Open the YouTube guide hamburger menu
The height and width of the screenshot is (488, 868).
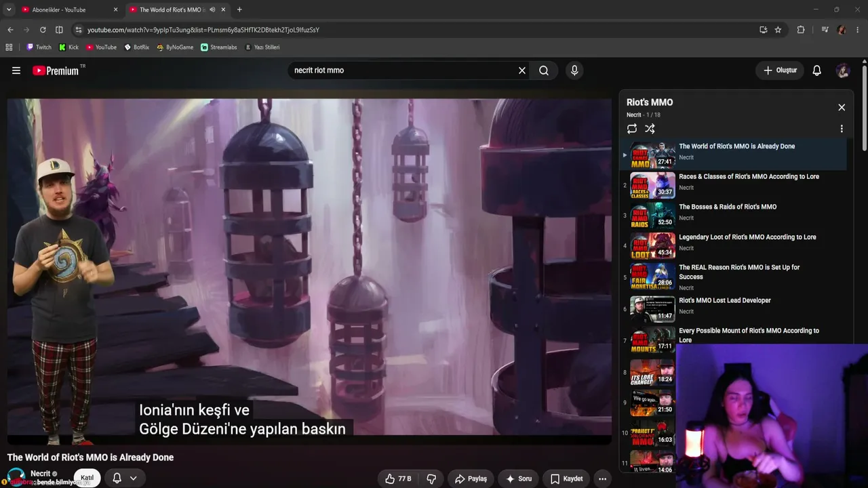point(16,70)
